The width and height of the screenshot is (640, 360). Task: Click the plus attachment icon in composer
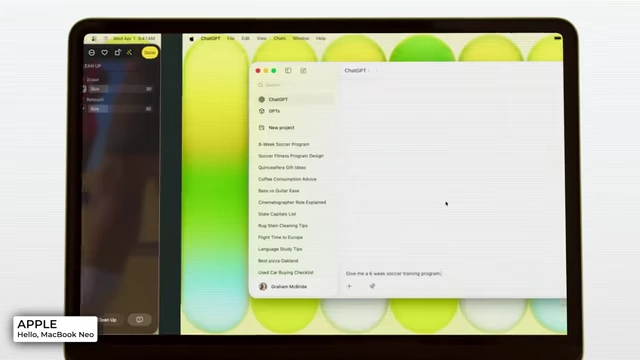[349, 286]
